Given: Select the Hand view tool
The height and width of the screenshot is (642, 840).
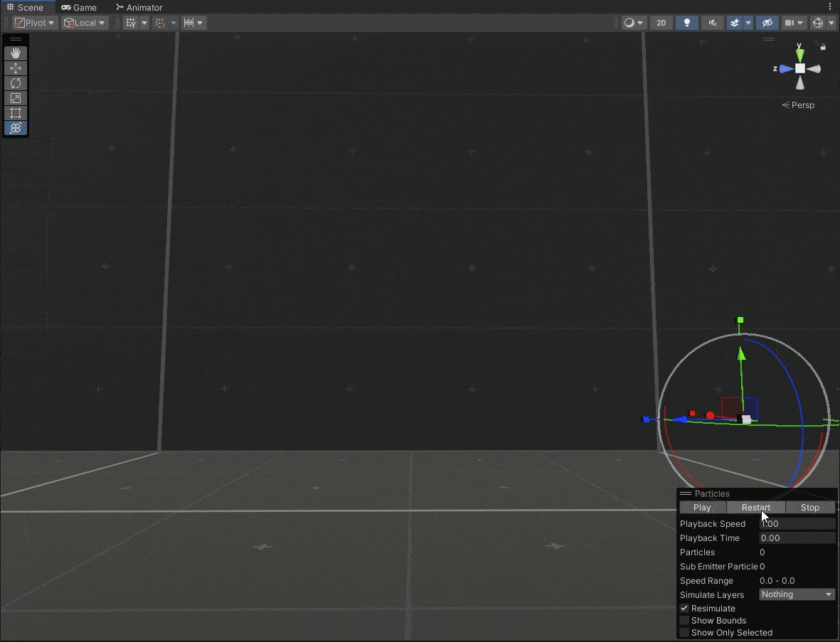Looking at the screenshot, I should 16,53.
